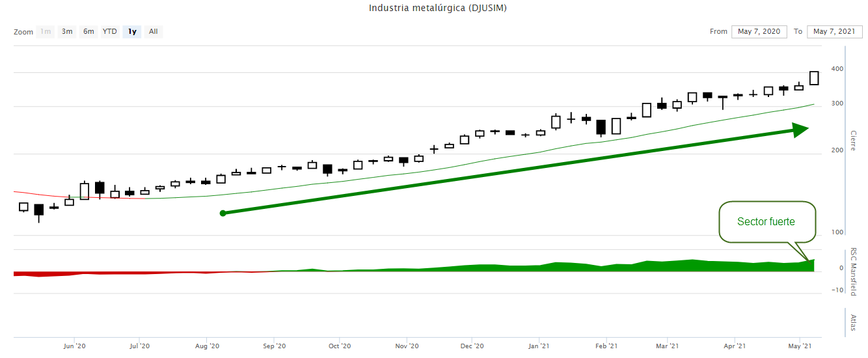Select the 'RSC Mansfield' axis label
This screenshot has height=358, width=868.
pos(853,272)
